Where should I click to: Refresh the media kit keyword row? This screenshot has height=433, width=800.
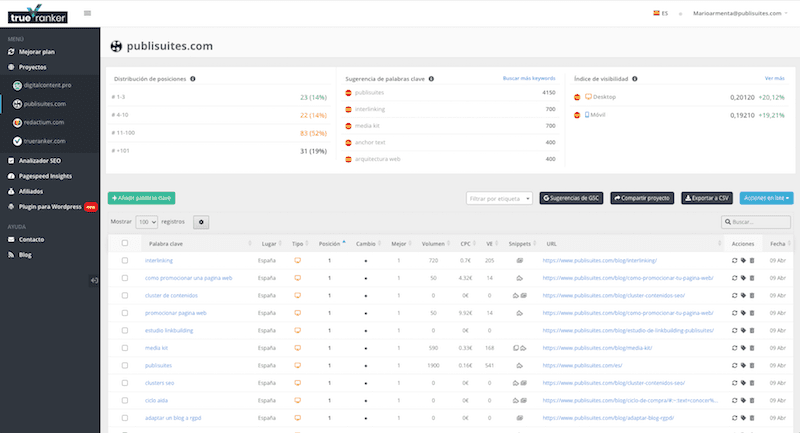click(x=734, y=348)
